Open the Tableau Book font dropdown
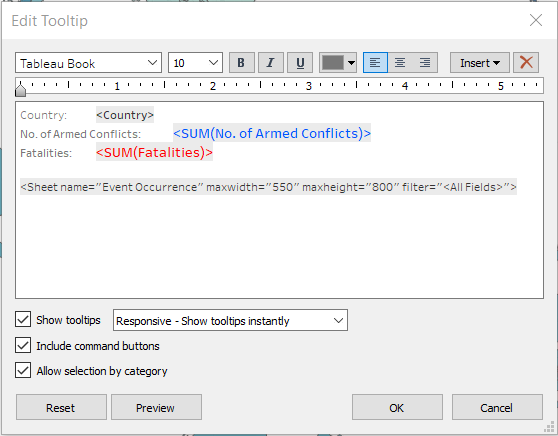The width and height of the screenshot is (558, 436). click(x=88, y=63)
